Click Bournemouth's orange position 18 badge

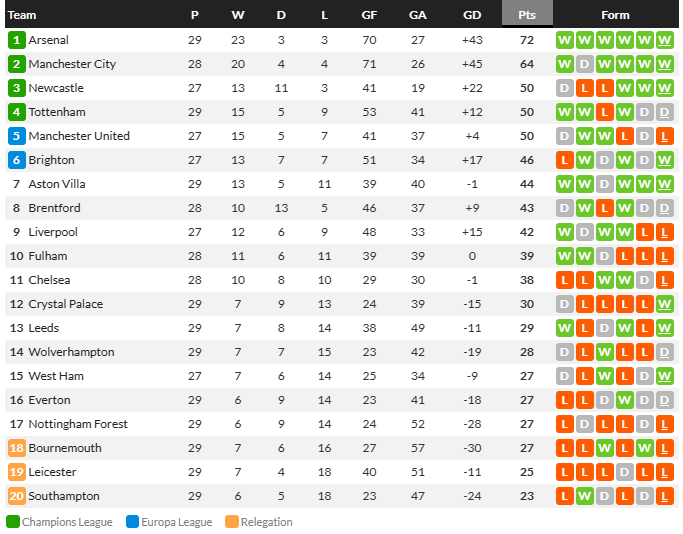tap(17, 448)
